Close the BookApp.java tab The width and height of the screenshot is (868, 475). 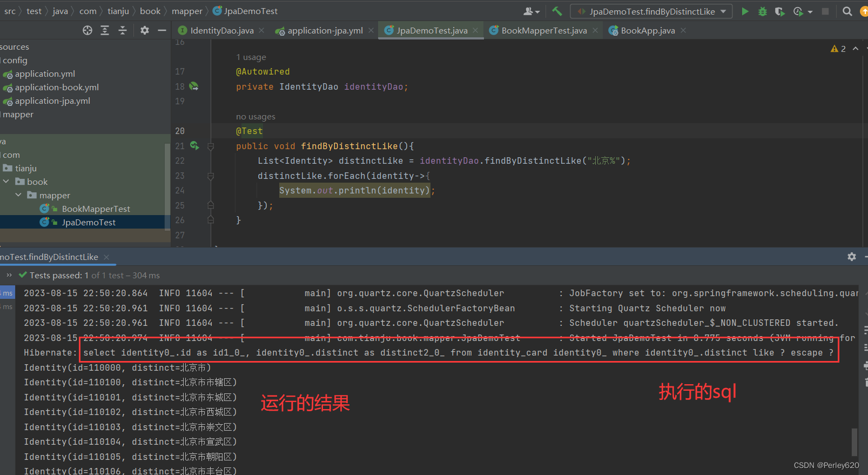(683, 30)
